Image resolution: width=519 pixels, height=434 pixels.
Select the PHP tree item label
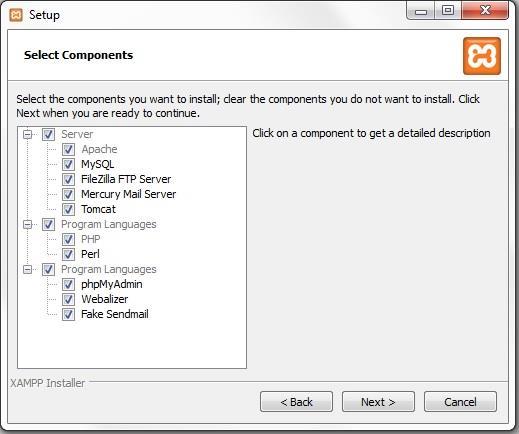tap(91, 239)
